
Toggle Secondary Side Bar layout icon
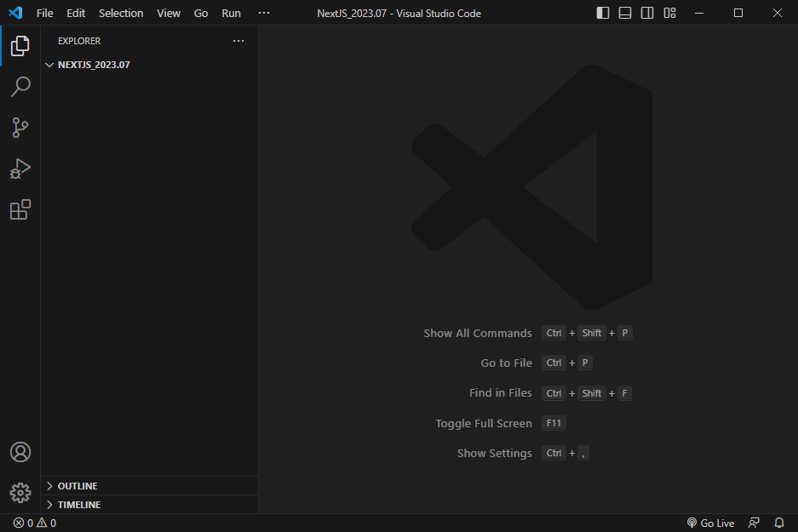[x=647, y=13]
